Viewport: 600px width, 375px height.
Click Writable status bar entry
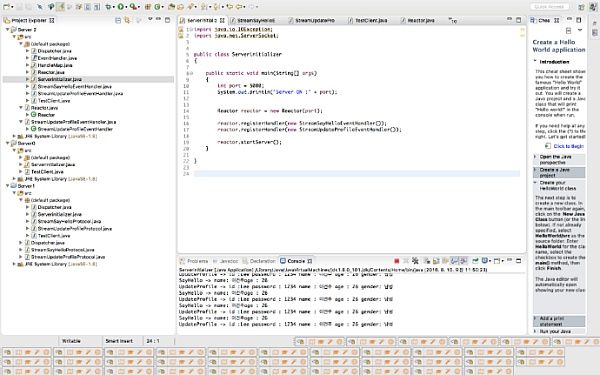pyautogui.click(x=71, y=341)
